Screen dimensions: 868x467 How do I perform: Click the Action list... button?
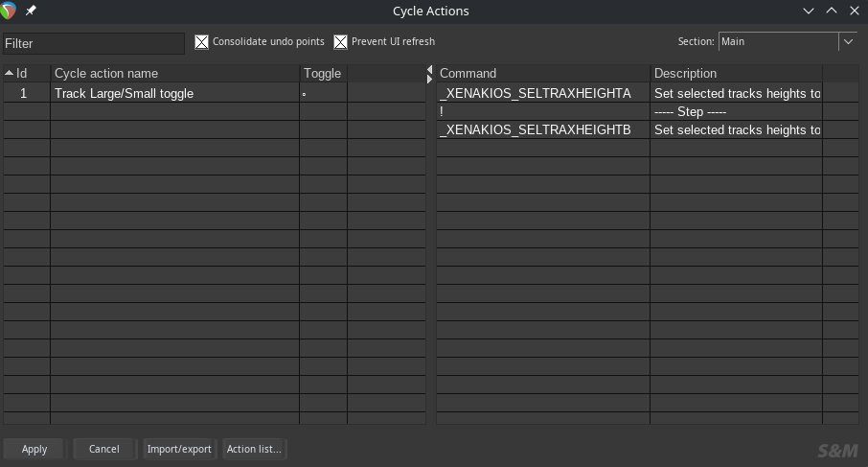coord(254,449)
